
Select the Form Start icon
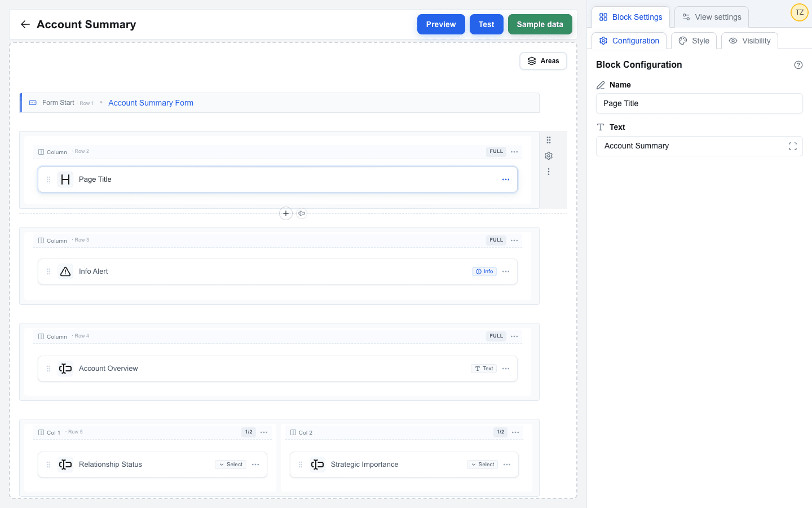[33, 103]
